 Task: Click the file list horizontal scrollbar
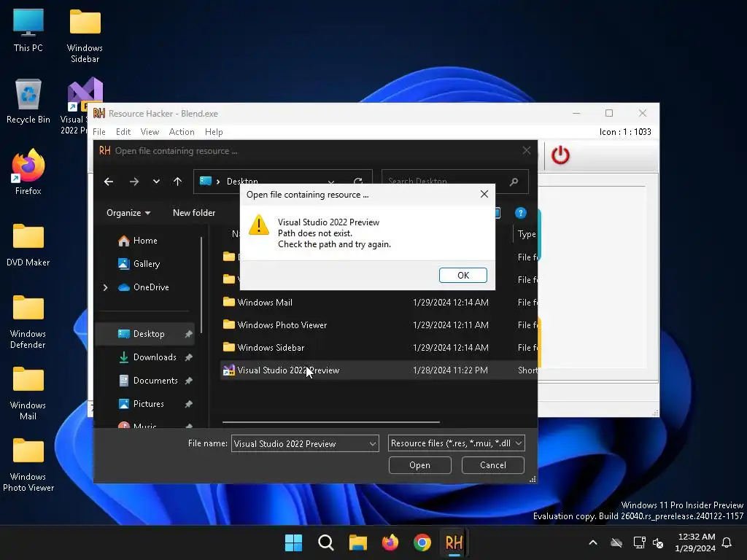pos(331,422)
